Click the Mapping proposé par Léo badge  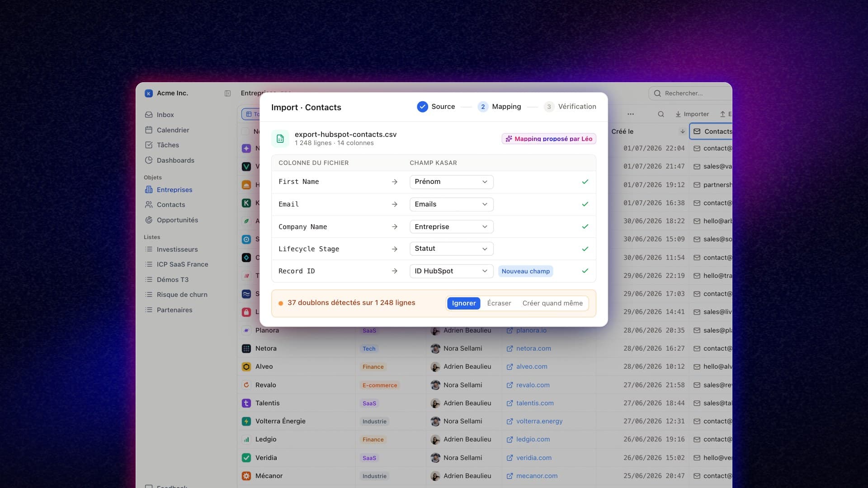tap(549, 139)
